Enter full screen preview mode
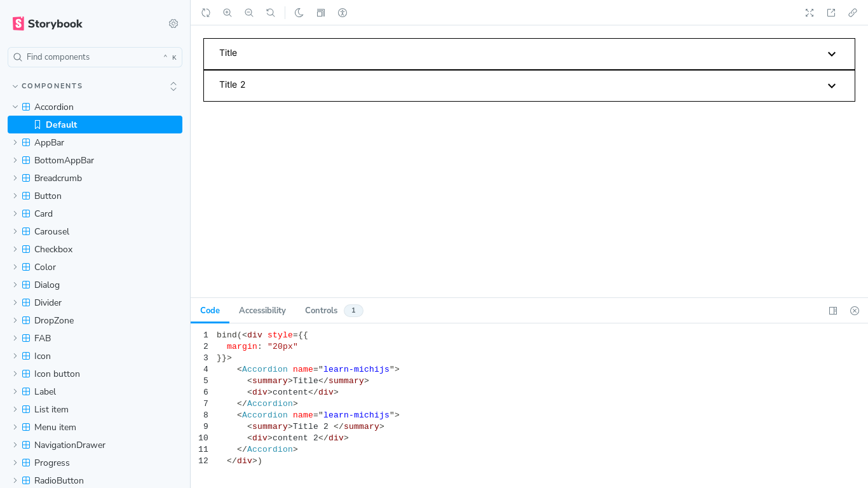 point(810,13)
